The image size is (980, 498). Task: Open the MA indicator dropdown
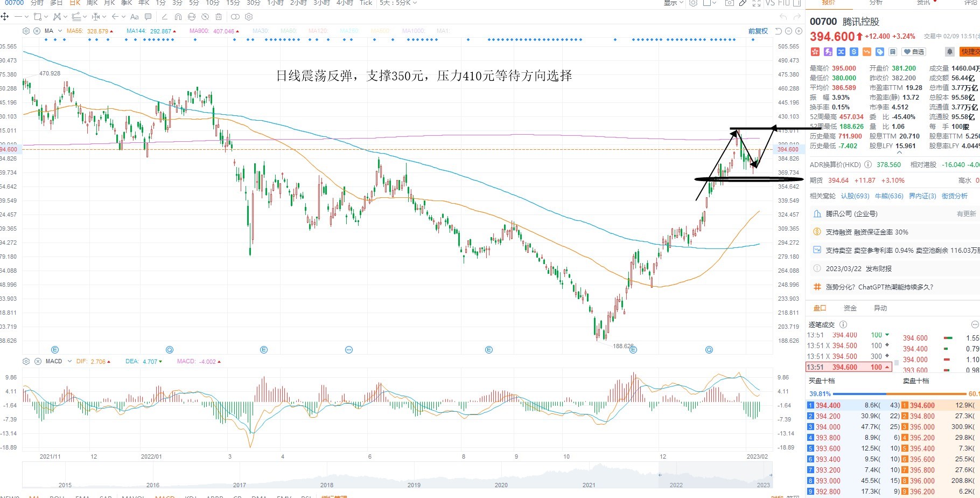[60, 31]
